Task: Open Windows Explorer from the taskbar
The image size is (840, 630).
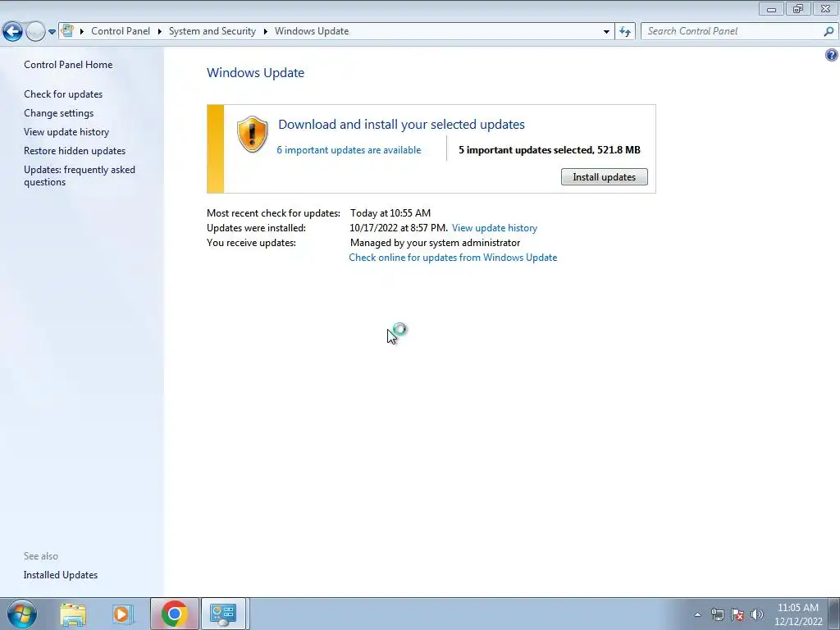Action: pyautogui.click(x=73, y=614)
